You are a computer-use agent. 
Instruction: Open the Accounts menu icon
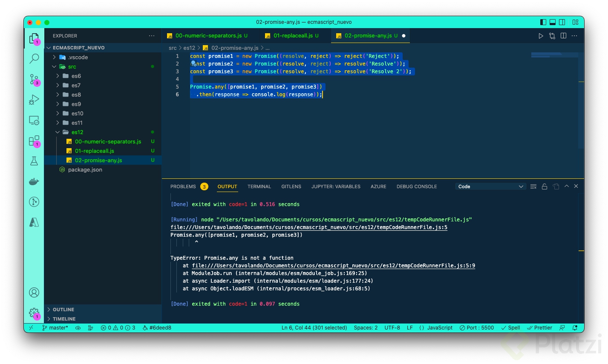34,292
